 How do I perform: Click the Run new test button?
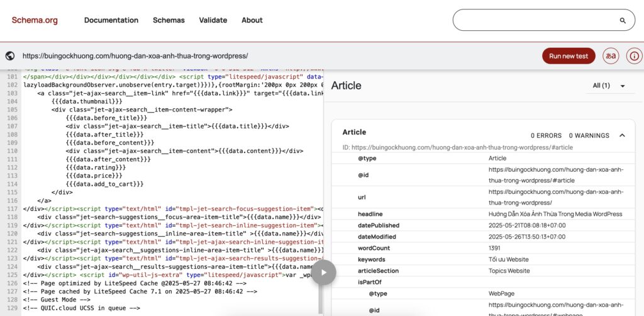[x=569, y=56]
